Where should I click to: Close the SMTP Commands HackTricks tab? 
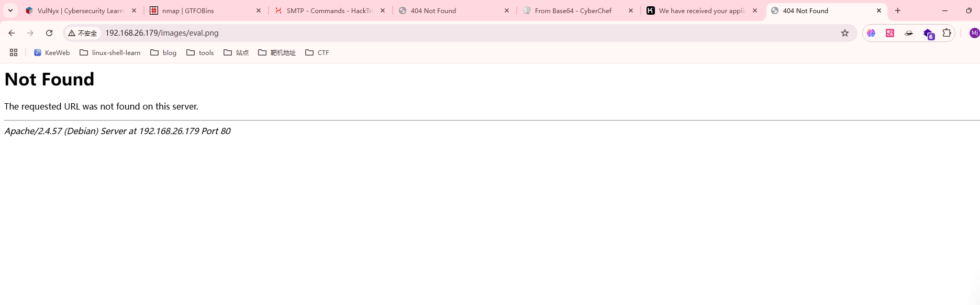(383, 10)
